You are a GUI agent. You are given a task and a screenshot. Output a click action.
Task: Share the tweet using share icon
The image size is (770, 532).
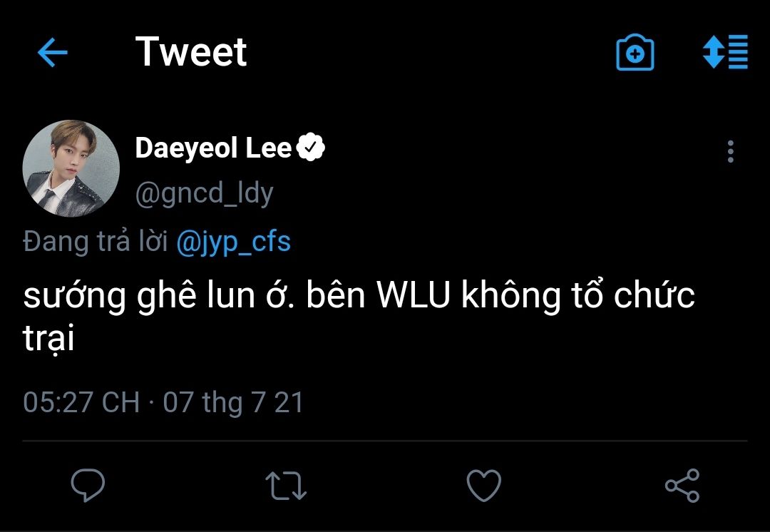(x=682, y=486)
